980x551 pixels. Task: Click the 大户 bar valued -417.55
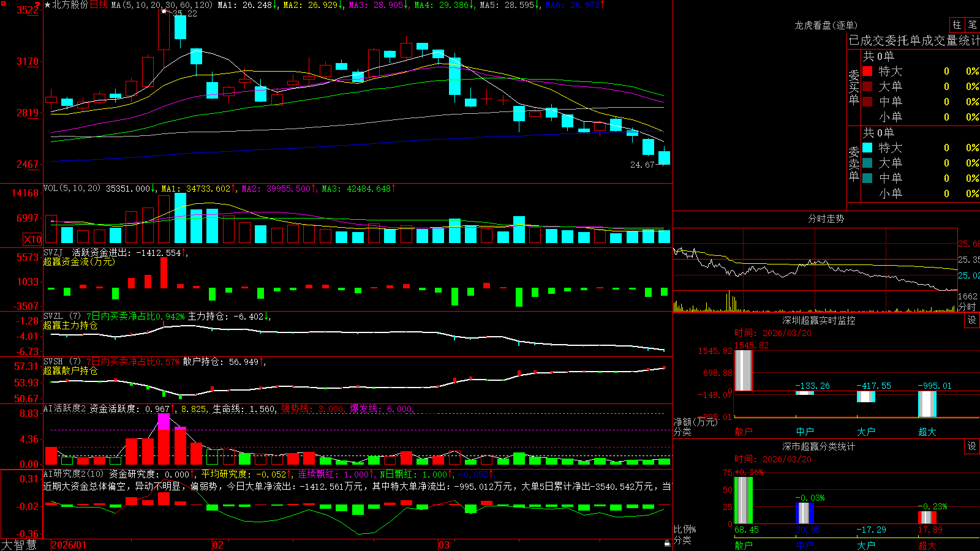[866, 397]
